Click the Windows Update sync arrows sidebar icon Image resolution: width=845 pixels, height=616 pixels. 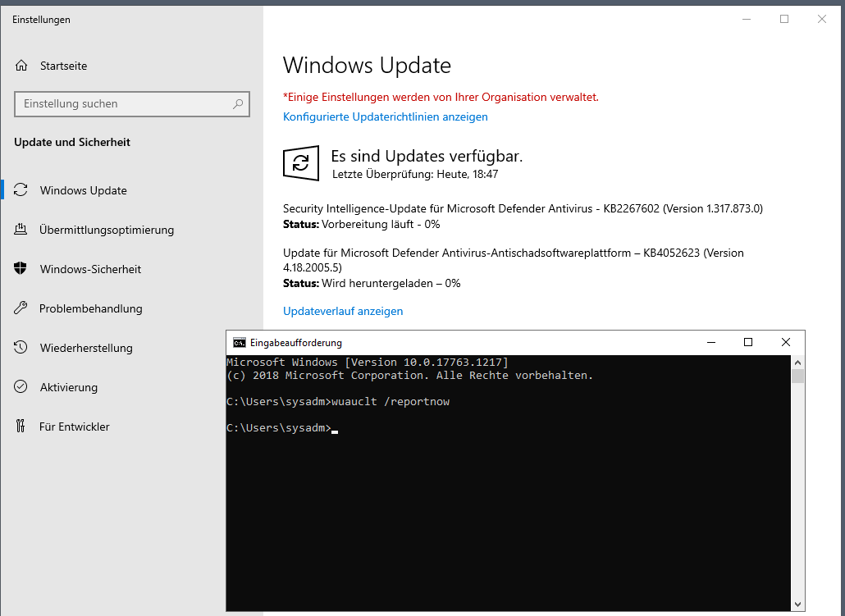[21, 189]
